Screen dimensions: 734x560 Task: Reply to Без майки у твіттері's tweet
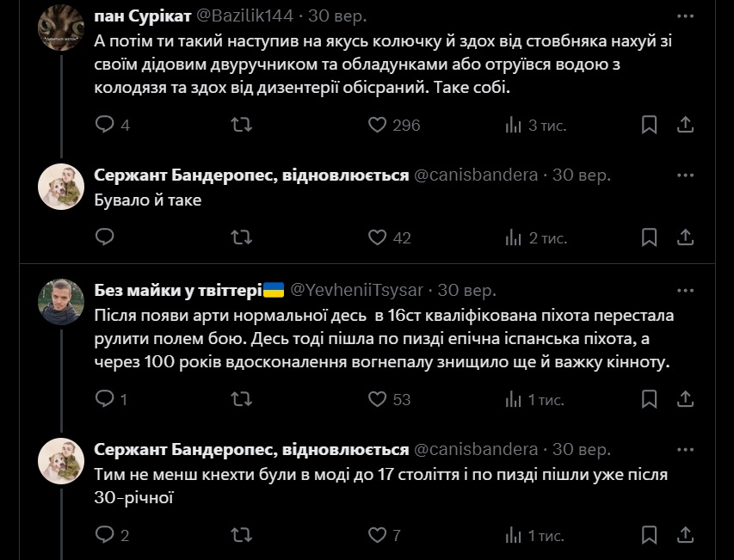click(x=104, y=399)
